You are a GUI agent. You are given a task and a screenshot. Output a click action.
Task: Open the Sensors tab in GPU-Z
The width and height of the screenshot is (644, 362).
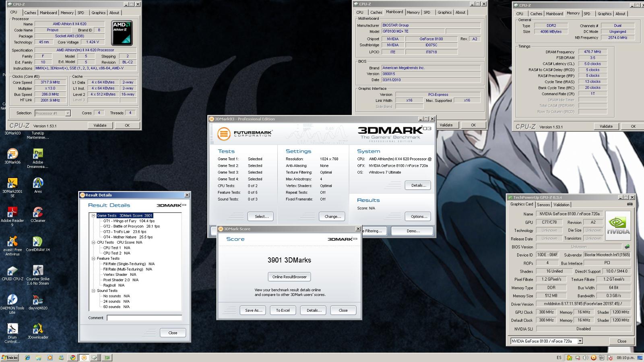(543, 205)
